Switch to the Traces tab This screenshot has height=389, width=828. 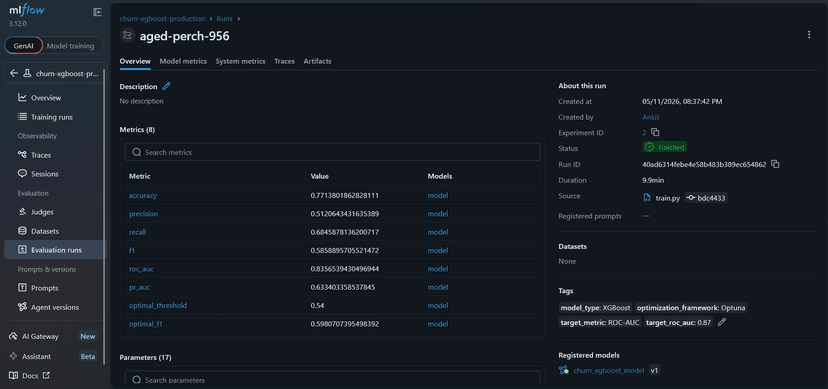(284, 61)
